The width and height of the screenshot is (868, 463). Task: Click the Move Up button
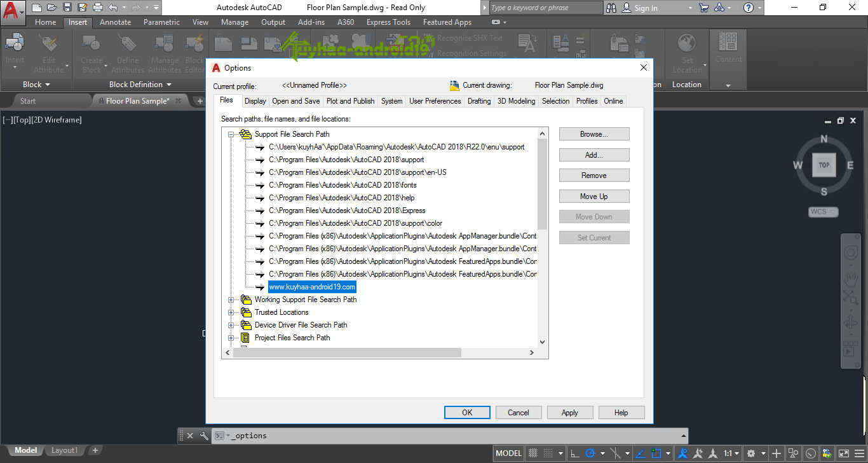pyautogui.click(x=594, y=197)
